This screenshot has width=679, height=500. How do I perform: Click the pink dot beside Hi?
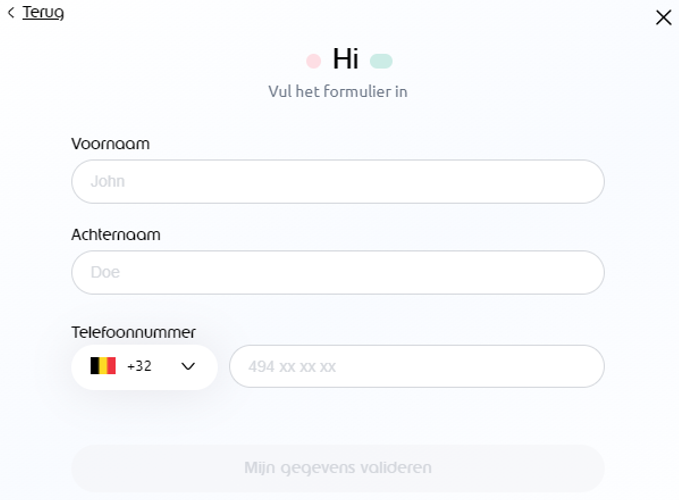313,61
